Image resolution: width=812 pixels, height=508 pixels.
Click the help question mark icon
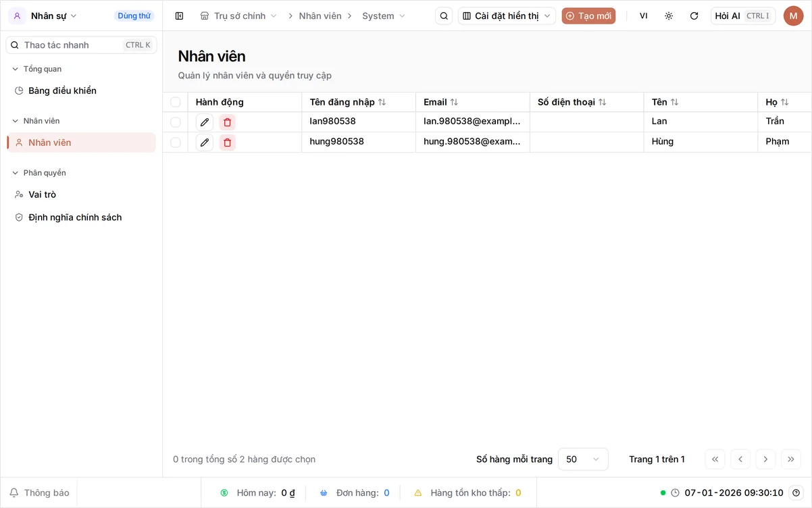[x=796, y=492]
